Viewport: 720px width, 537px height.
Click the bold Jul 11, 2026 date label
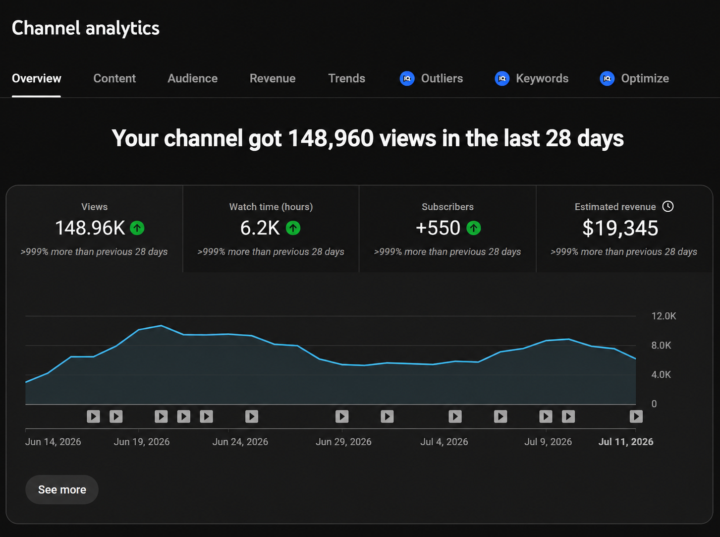[626, 442]
